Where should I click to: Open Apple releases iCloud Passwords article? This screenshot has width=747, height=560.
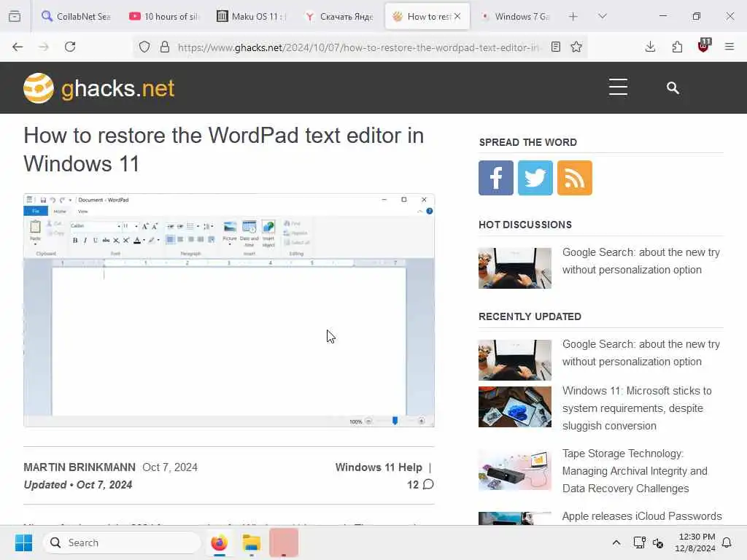coord(642,516)
